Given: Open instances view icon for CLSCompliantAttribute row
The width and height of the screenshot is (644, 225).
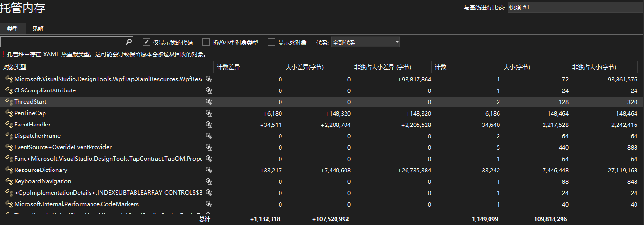Looking at the screenshot, I should click(209, 90).
